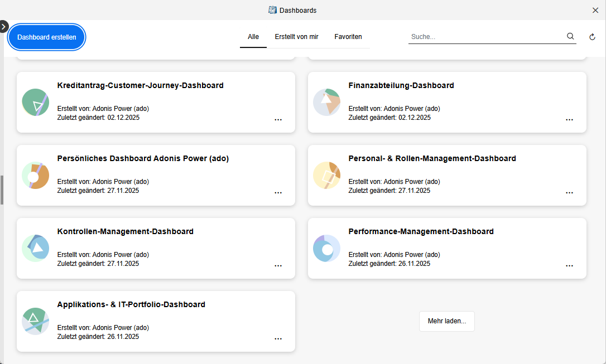Open the Kreditantrag-Customer-Journey-Dashboard title
The height and width of the screenshot is (364, 606).
[140, 85]
